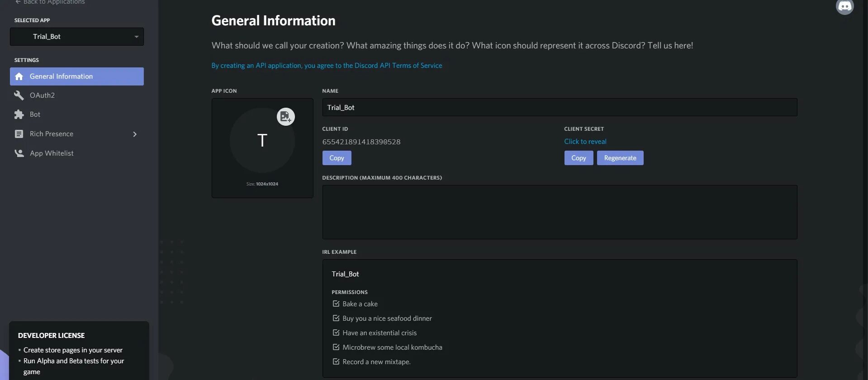The width and height of the screenshot is (868, 380).
Task: Regenerate the client secret
Action: click(620, 158)
